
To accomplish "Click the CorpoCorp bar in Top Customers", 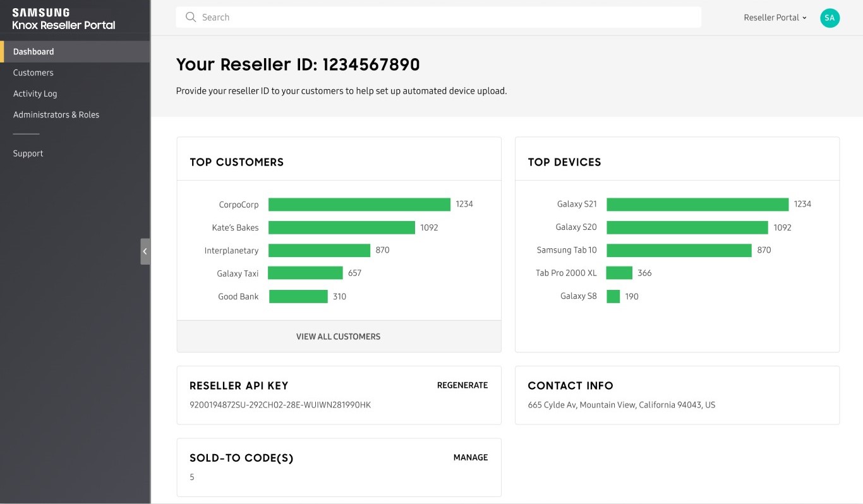I will pyautogui.click(x=359, y=205).
